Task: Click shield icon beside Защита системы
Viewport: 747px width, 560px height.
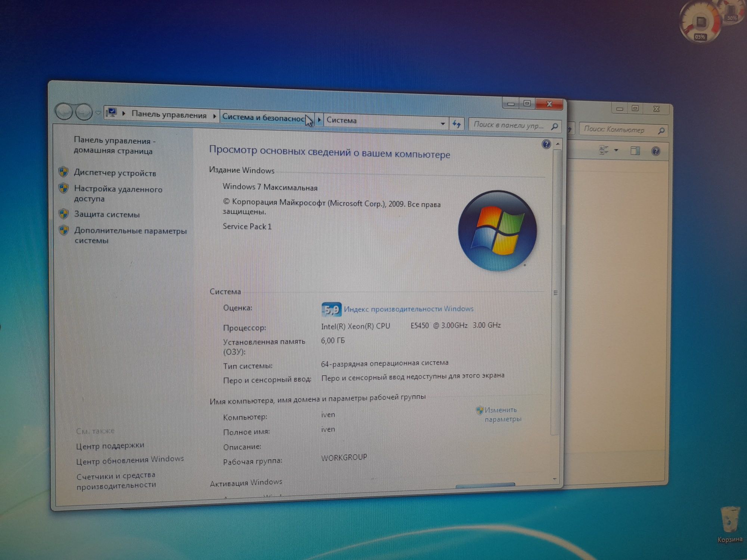Action: (63, 214)
